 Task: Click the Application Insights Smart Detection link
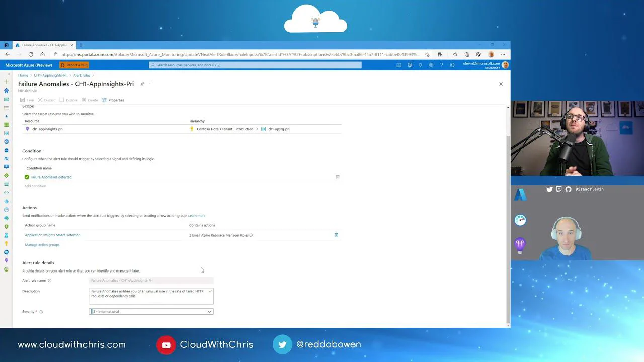click(53, 235)
